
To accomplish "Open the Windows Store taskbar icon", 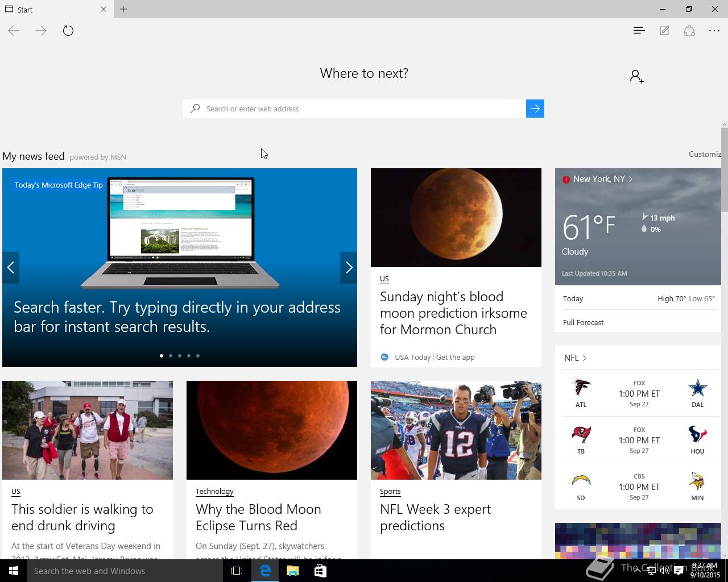I will (320, 571).
